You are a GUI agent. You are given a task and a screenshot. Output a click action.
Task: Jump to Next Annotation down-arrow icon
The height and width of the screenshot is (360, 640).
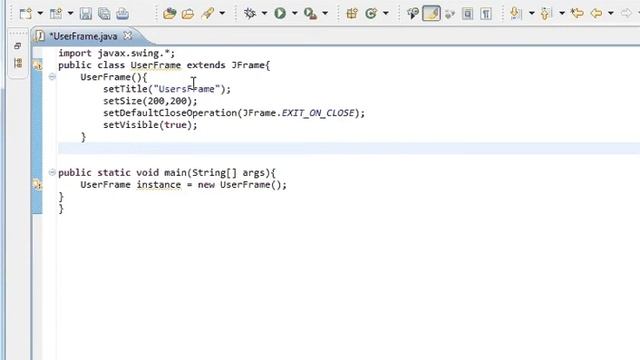click(x=516, y=13)
